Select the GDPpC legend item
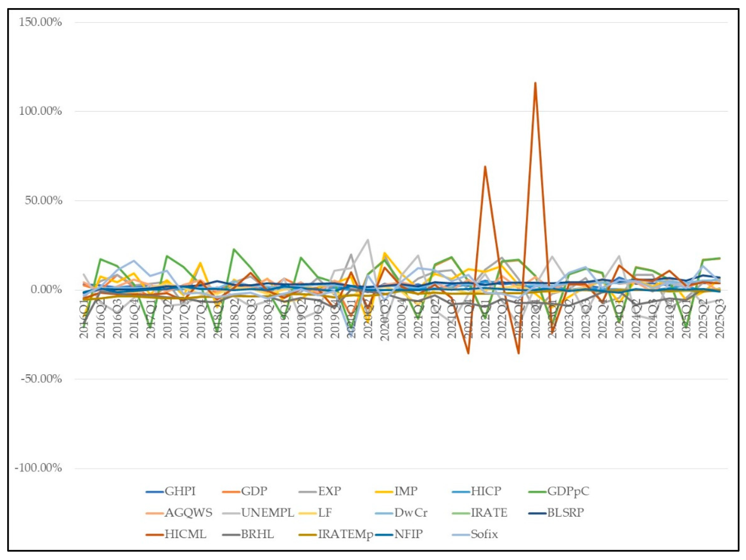Viewport: 746px width, 560px height. pyautogui.click(x=568, y=491)
